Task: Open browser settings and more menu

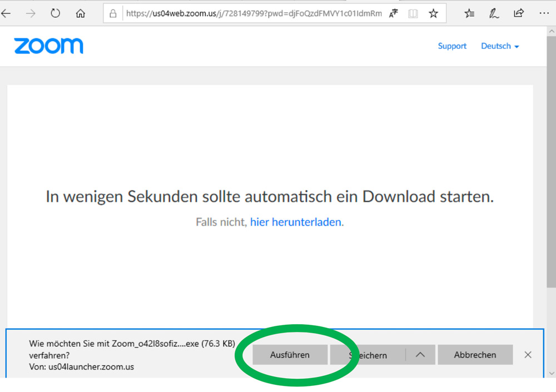Action: pos(544,13)
